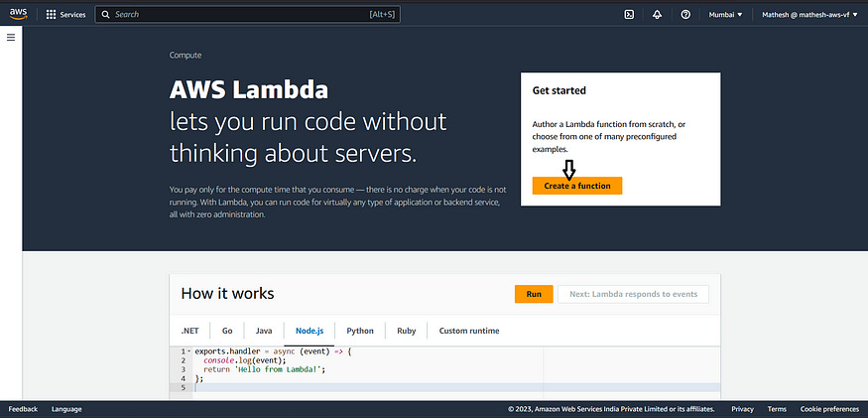The height and width of the screenshot is (418, 868).
Task: Click the Services label in top bar
Action: click(x=73, y=15)
